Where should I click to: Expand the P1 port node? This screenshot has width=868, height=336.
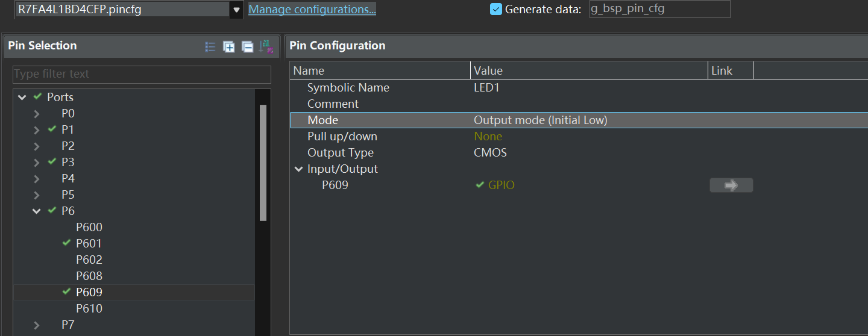point(37,130)
